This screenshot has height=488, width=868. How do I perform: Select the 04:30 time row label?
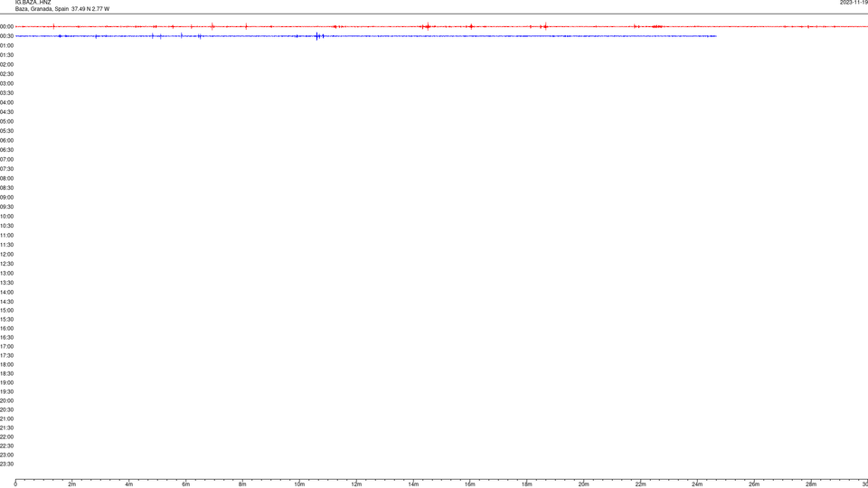click(6, 112)
